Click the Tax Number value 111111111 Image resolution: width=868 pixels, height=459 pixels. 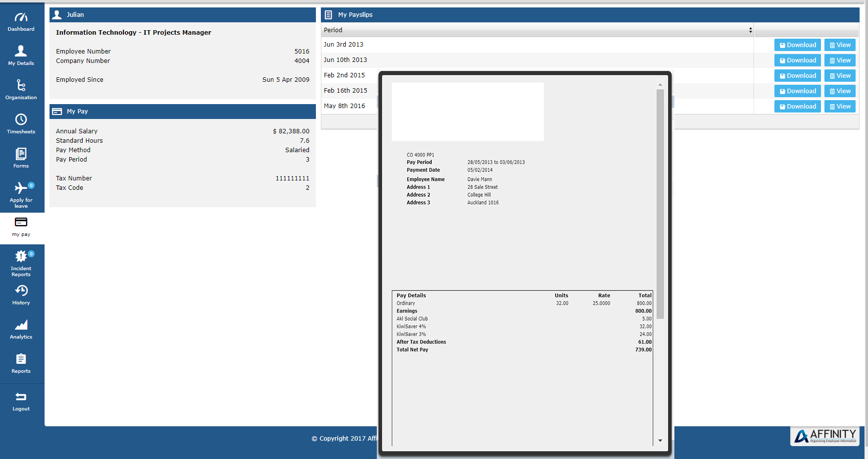(x=293, y=178)
